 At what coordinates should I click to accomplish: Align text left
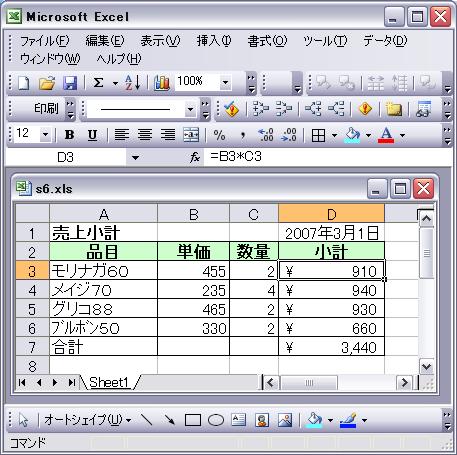coord(122,135)
